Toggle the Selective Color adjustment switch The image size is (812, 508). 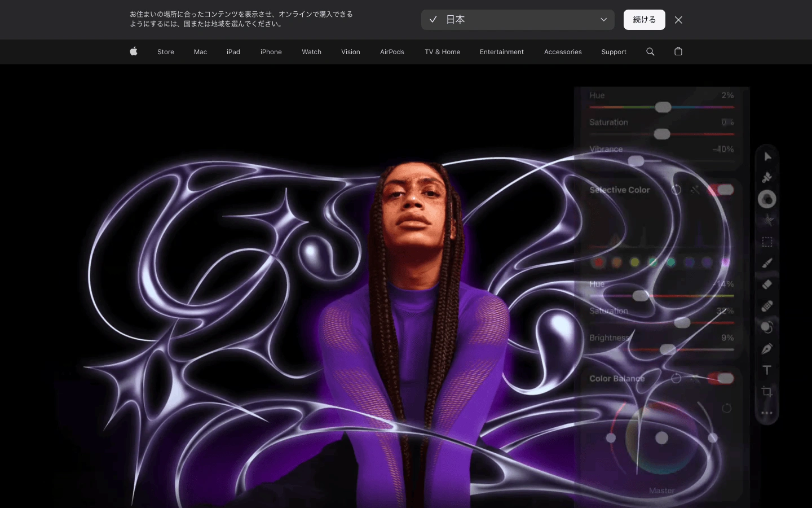coord(721,190)
